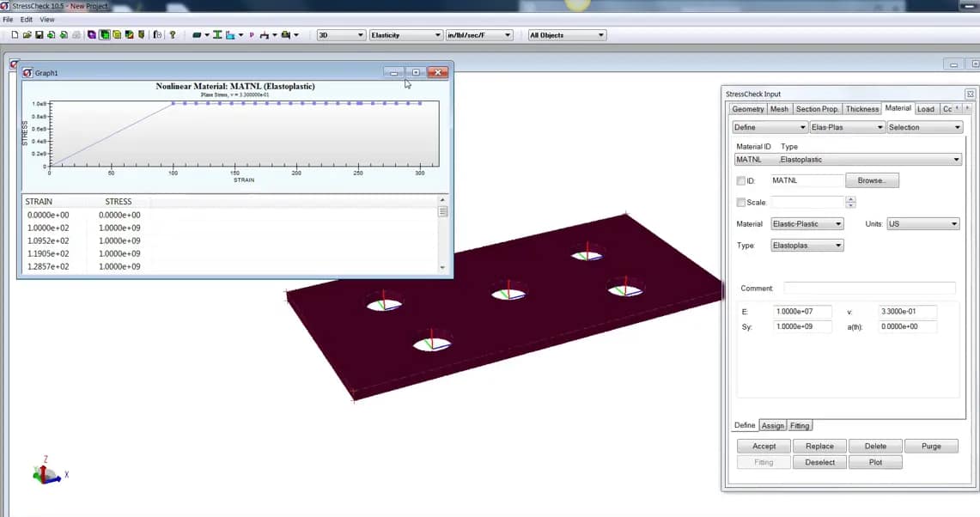Switch to the Thickness tab
The height and width of the screenshot is (517, 980).
[x=862, y=108]
